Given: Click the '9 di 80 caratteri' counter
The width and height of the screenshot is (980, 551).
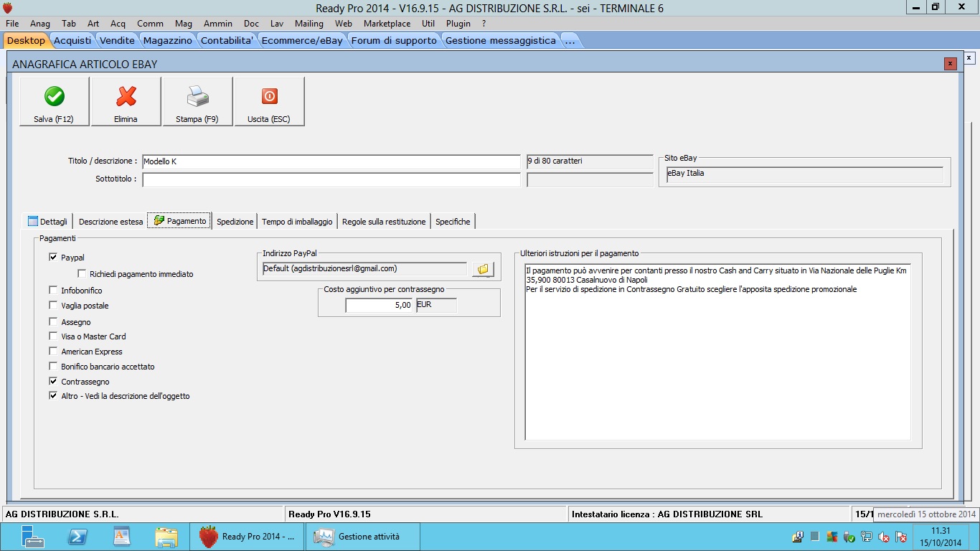Looking at the screenshot, I should click(590, 162).
